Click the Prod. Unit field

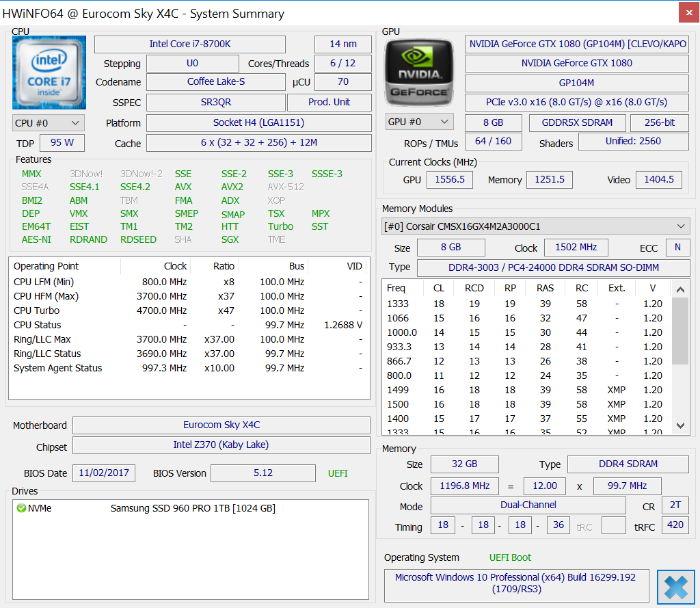coord(329,103)
